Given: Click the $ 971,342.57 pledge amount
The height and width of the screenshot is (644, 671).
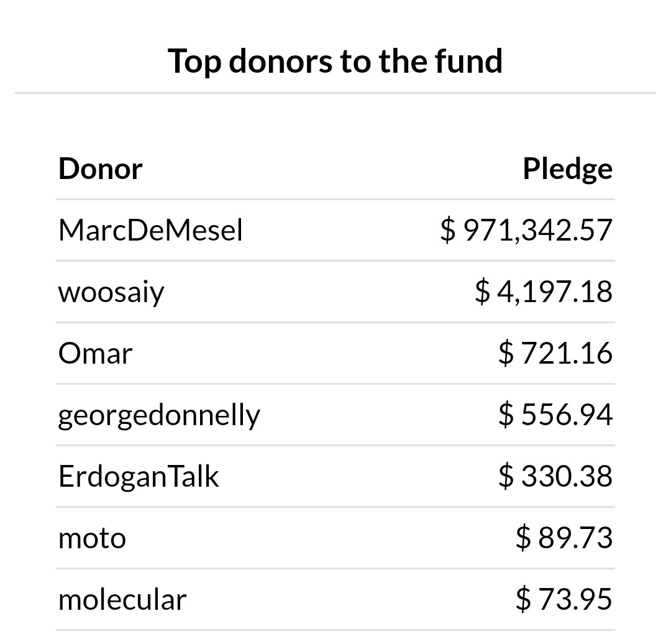Looking at the screenshot, I should click(x=526, y=231).
